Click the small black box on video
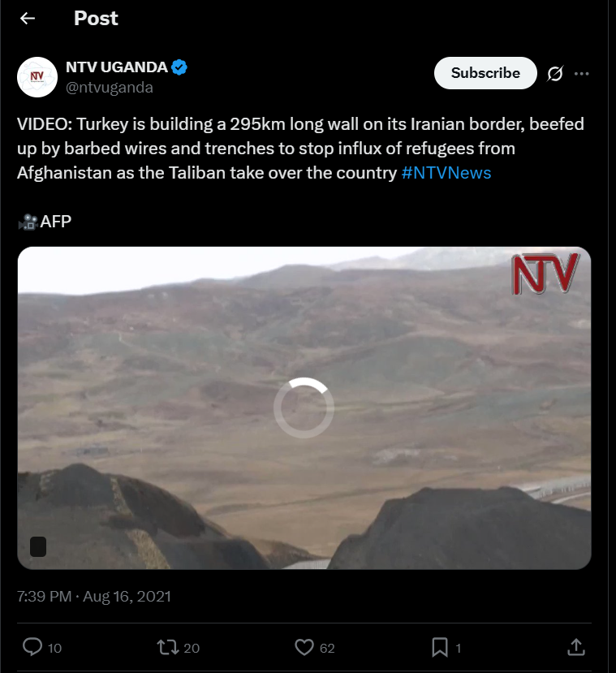616x673 pixels. (38, 547)
